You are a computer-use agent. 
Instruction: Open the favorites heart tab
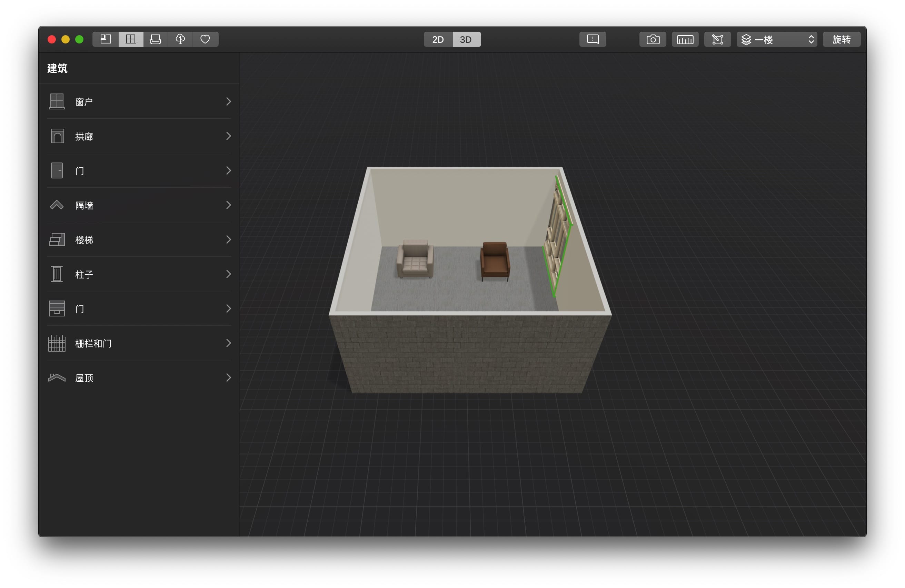205,39
